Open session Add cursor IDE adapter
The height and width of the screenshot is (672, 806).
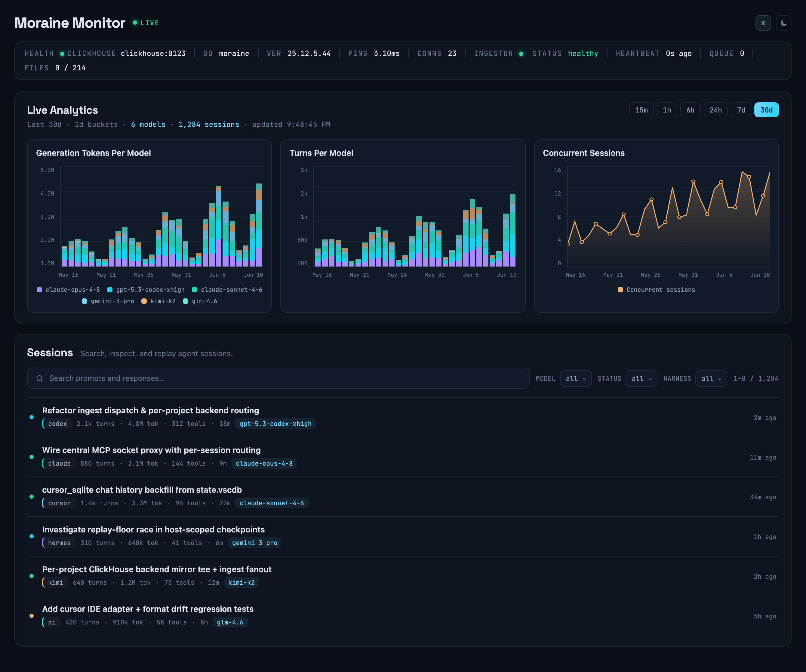point(403,616)
